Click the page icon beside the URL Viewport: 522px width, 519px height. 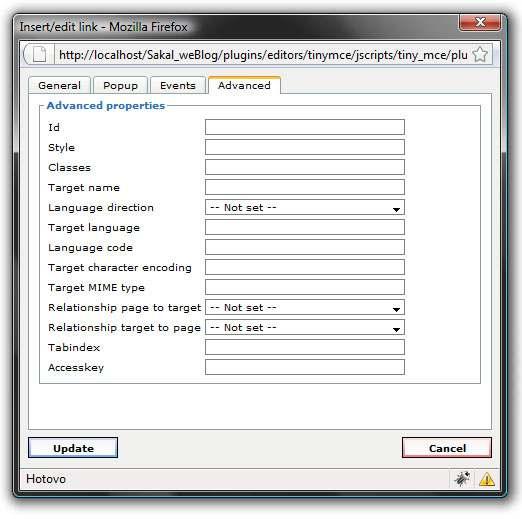tap(39, 54)
